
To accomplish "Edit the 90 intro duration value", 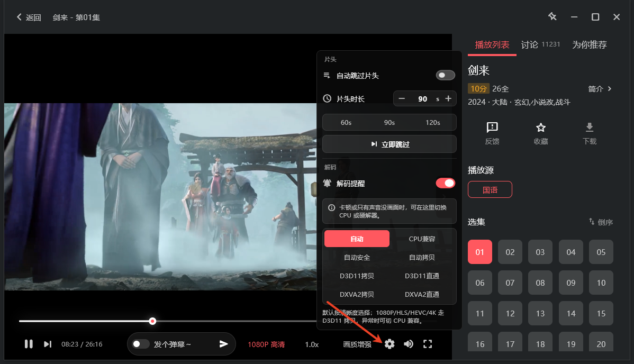I will click(x=422, y=99).
